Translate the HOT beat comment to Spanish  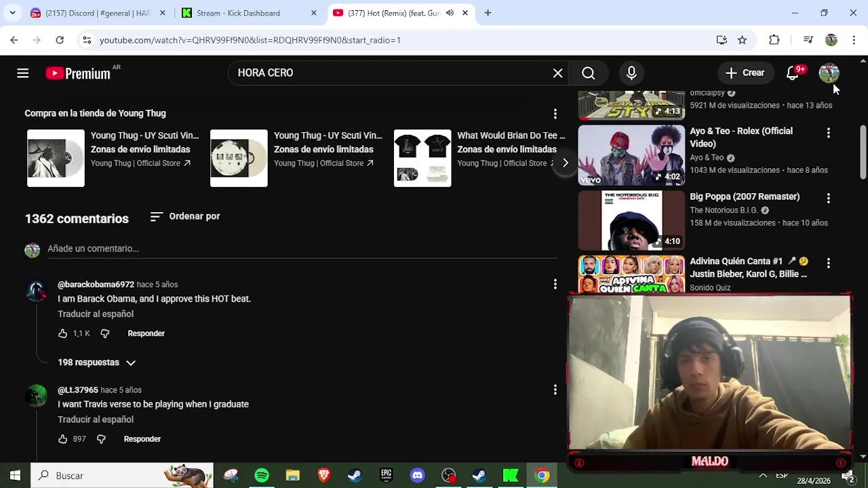[x=96, y=314]
